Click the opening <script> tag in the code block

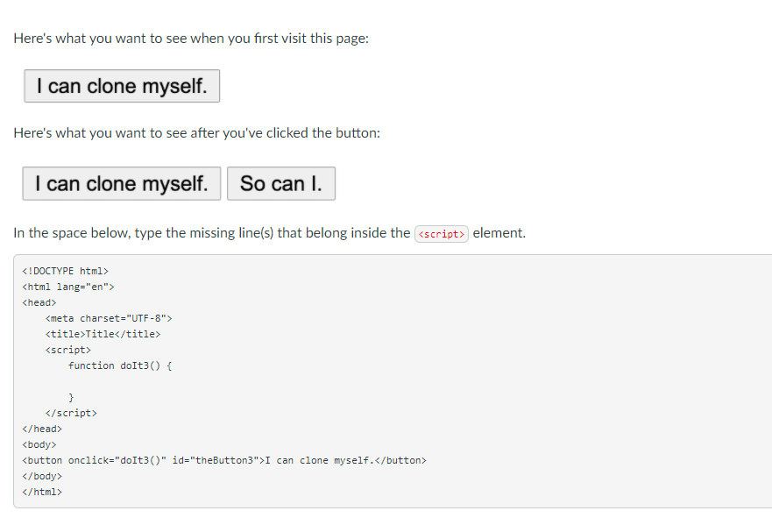(68, 349)
